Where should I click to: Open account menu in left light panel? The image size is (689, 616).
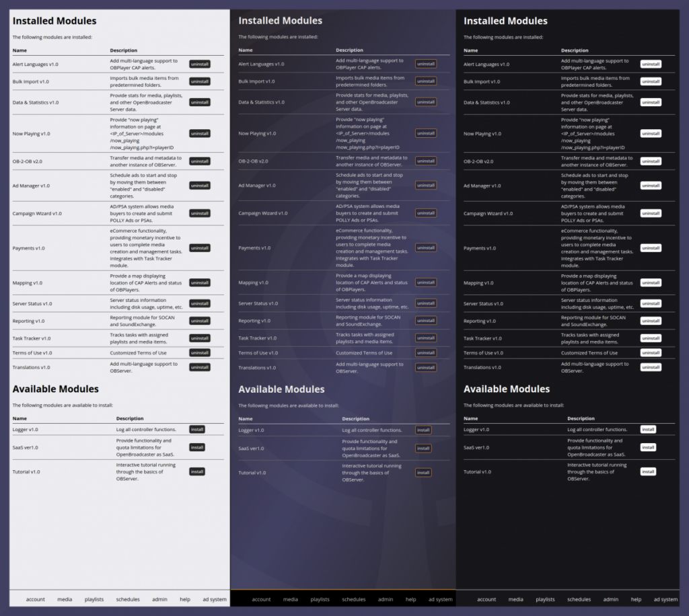36,599
